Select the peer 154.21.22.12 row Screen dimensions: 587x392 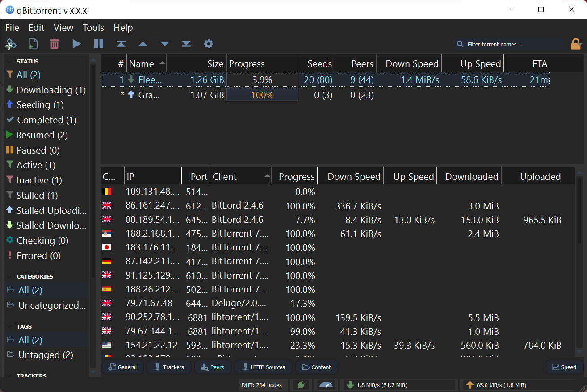click(x=337, y=346)
